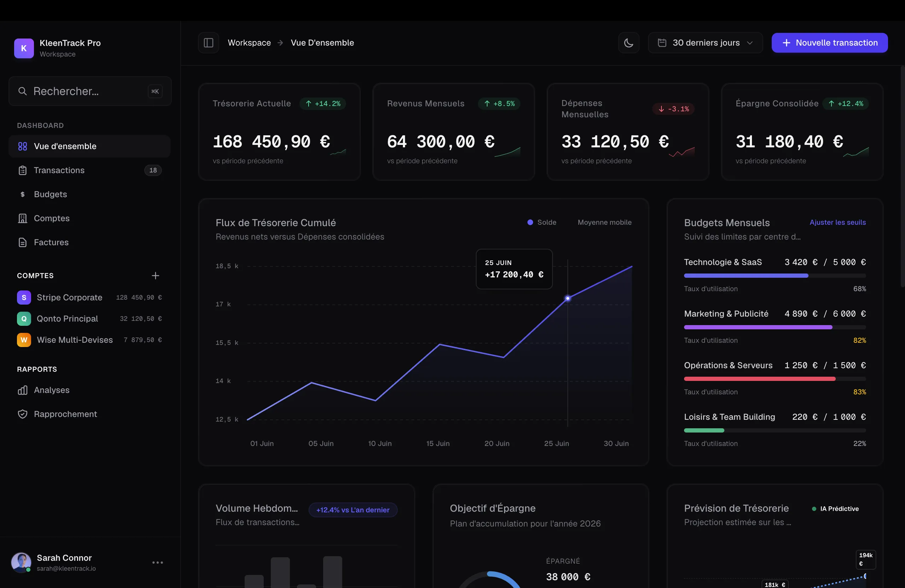Open Vue d'ensemble in the sidebar
Viewport: 905px width, 588px height.
pos(89,146)
